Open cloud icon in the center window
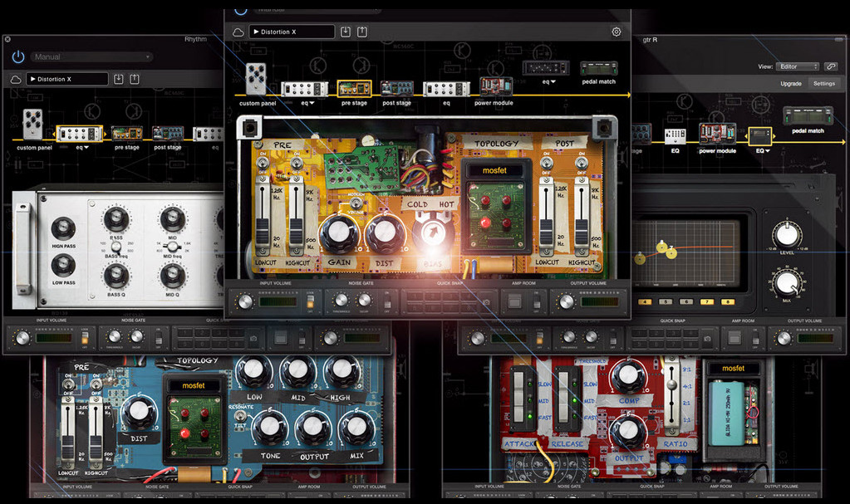 [238, 32]
